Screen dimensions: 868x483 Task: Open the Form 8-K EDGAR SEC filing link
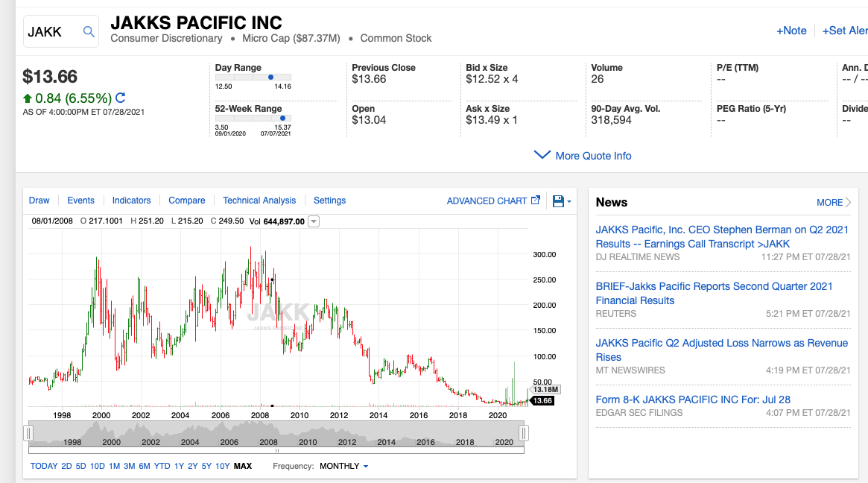(691, 400)
